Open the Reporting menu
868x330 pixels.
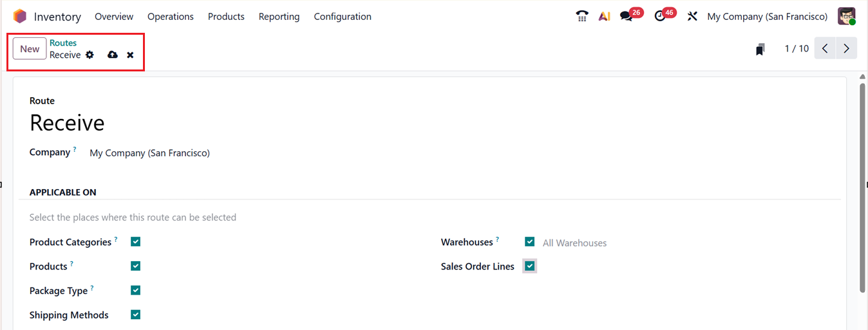click(x=279, y=17)
